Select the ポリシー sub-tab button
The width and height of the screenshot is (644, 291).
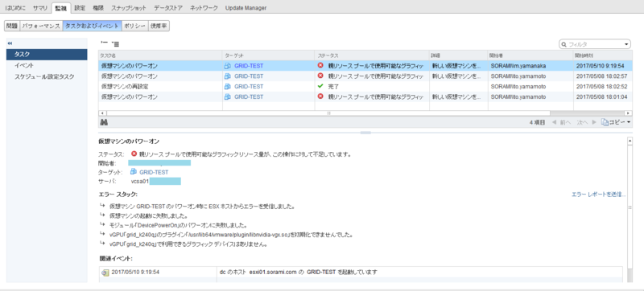click(134, 26)
